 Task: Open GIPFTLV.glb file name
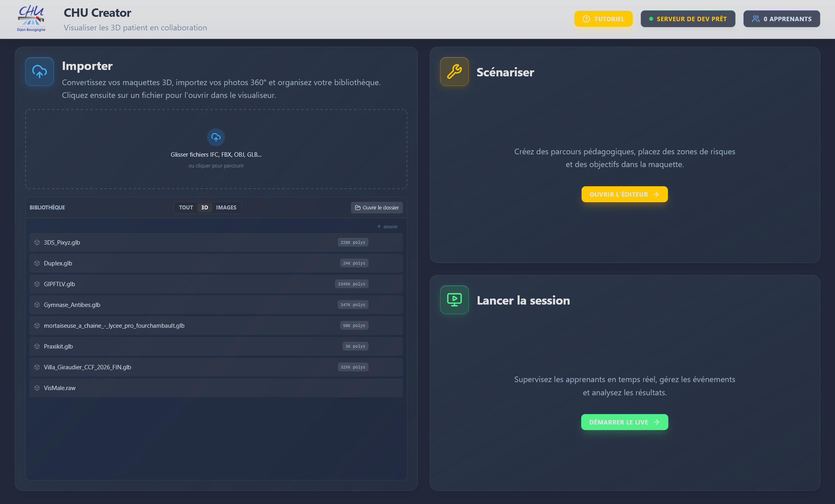coord(60,284)
